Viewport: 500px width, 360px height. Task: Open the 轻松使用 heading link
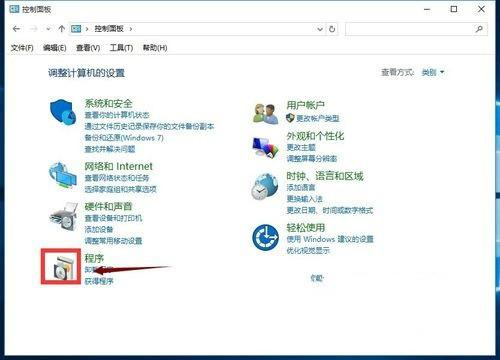(306, 228)
